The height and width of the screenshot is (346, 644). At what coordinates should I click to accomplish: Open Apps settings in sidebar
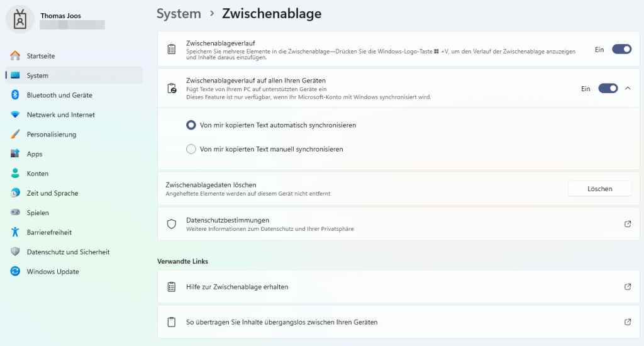pyautogui.click(x=74, y=154)
